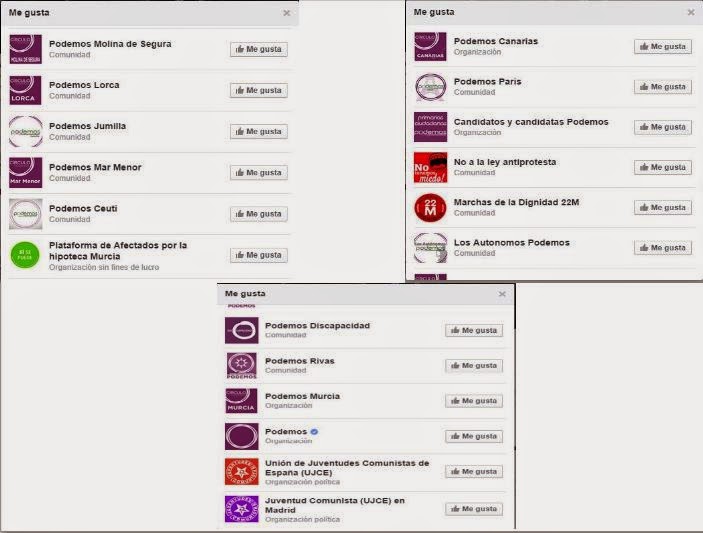Close the Podemos Discapacidad likes dialog
The height and width of the screenshot is (533, 703).
click(x=502, y=294)
